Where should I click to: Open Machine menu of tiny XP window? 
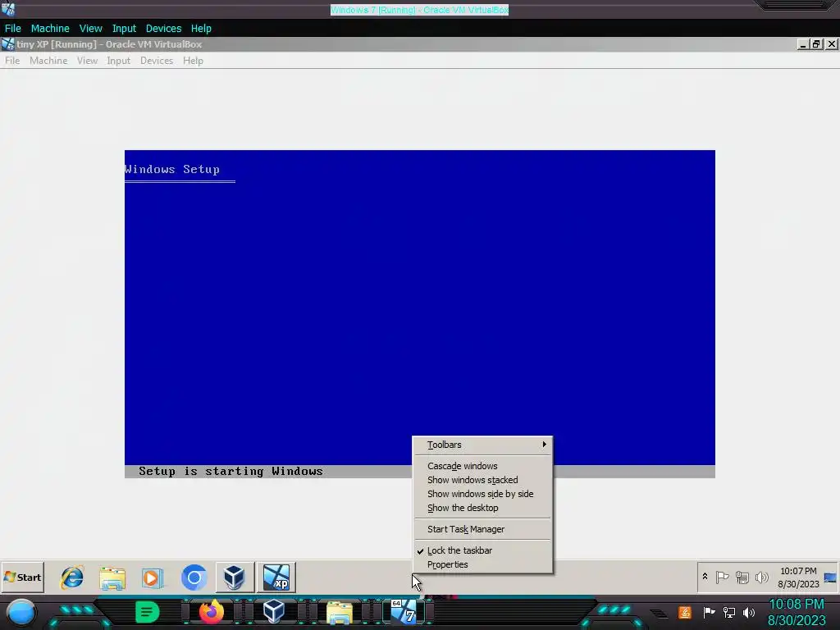click(48, 61)
